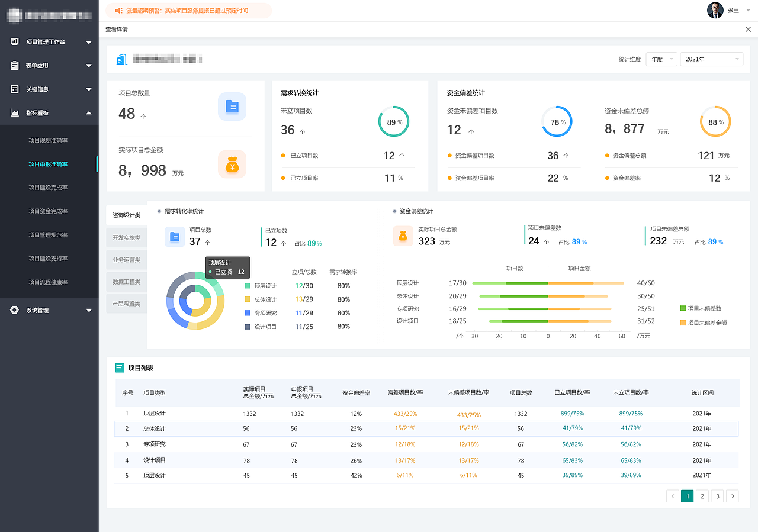This screenshot has width=758, height=532.
Task: Click the yellow 总体设计 legend swatch
Action: pyautogui.click(x=248, y=299)
